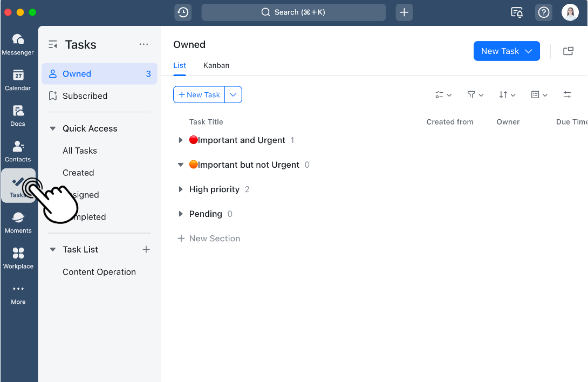Viewport: 588px width, 382px height.
Task: Select Subscribed in the Tasks menu
Action: pos(85,96)
